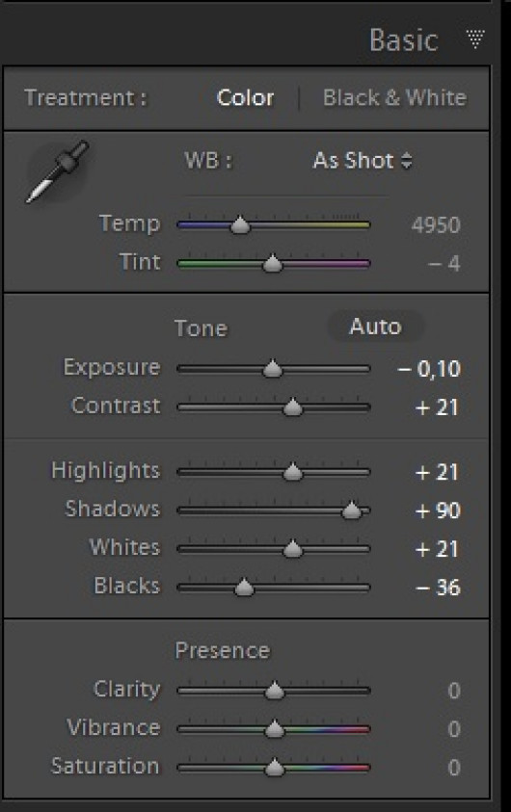Click the Highlights slider handle
This screenshot has width=511, height=812.
coord(293,472)
